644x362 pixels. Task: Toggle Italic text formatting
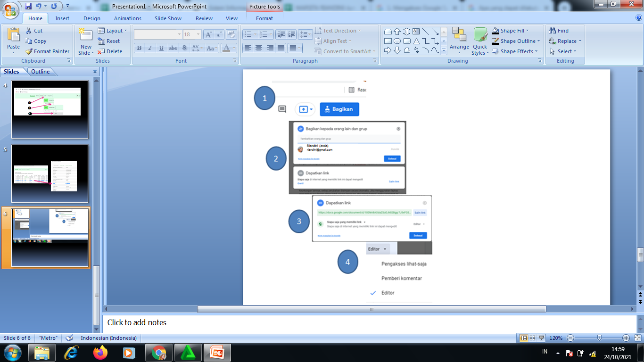click(150, 48)
